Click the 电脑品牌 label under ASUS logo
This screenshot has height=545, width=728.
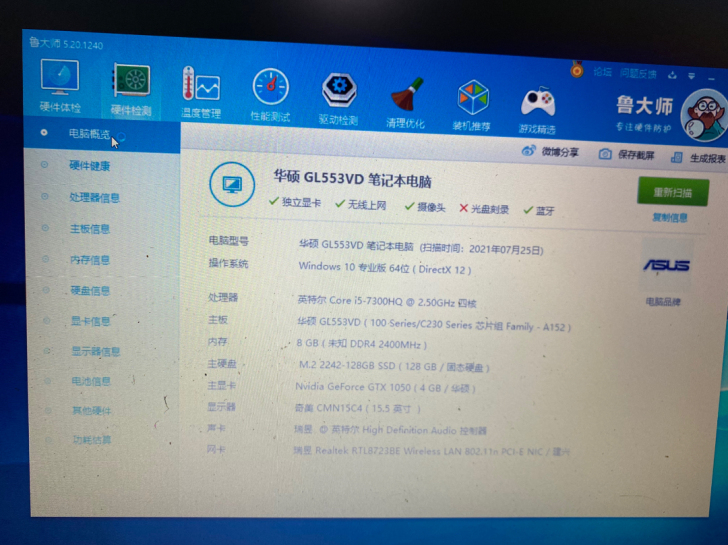click(663, 302)
